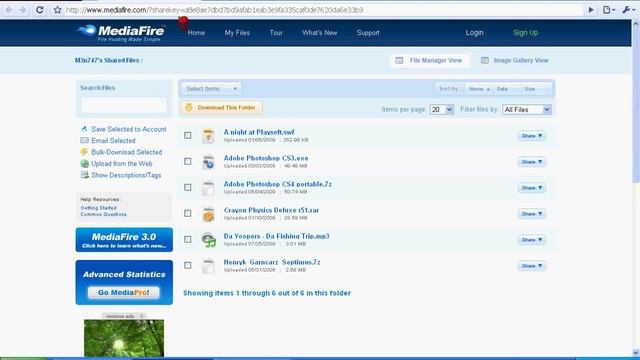Check the box for Henryk Garncarz Septimus.7z
The image size is (640, 360).
(x=187, y=265)
